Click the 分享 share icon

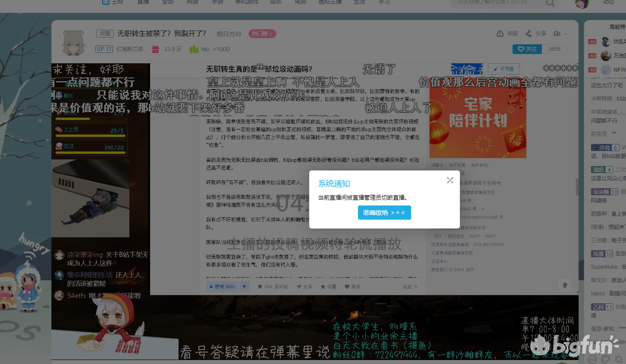(x=528, y=34)
